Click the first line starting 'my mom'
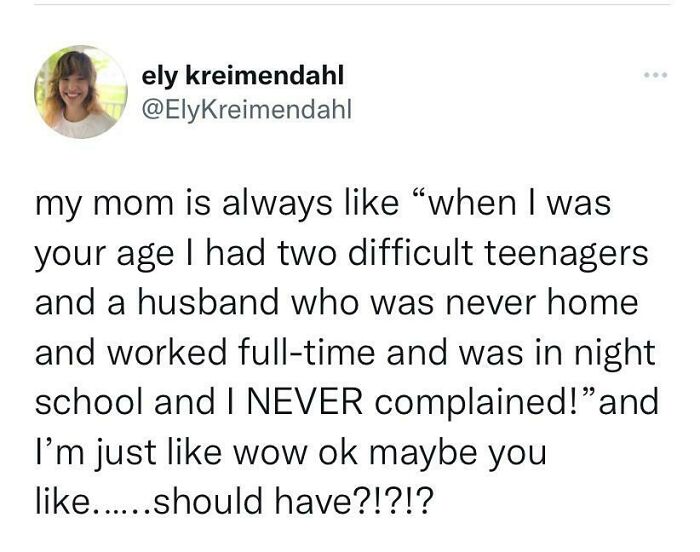 (322, 204)
